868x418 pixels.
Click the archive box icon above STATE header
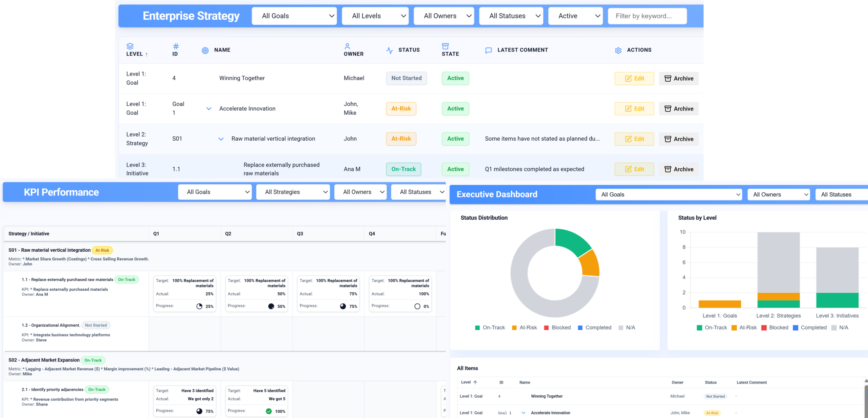tap(445, 46)
